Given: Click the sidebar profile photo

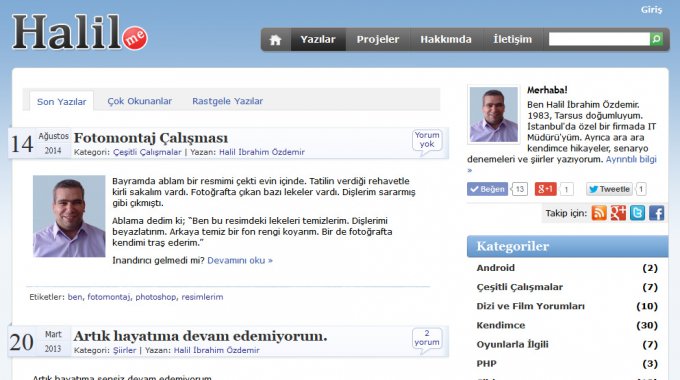Looking at the screenshot, I should [x=494, y=115].
